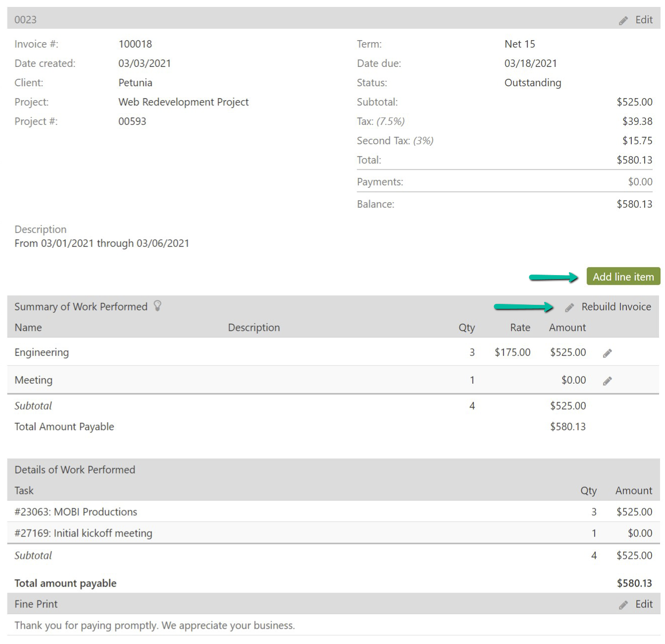This screenshot has width=665, height=644.
Task: Click the Fine Print edit pencil icon
Action: 623,604
